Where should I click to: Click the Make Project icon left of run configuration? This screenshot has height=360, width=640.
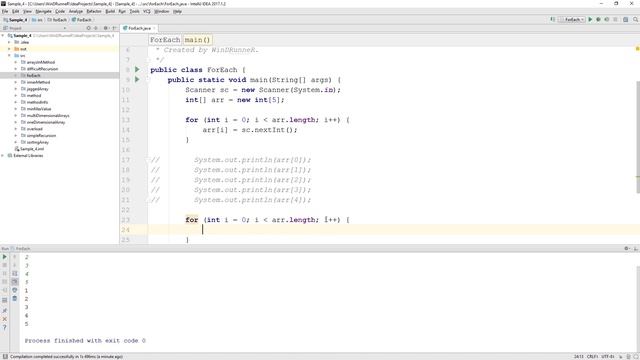pos(553,20)
